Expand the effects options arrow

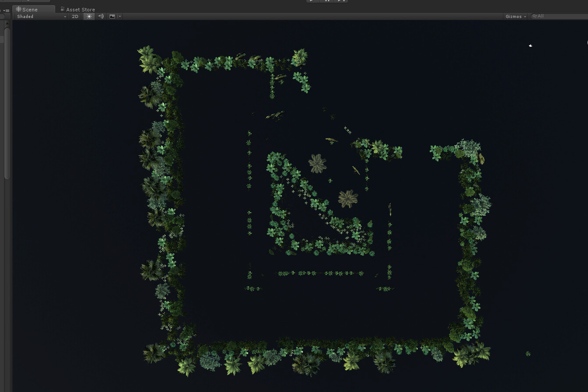tap(120, 16)
